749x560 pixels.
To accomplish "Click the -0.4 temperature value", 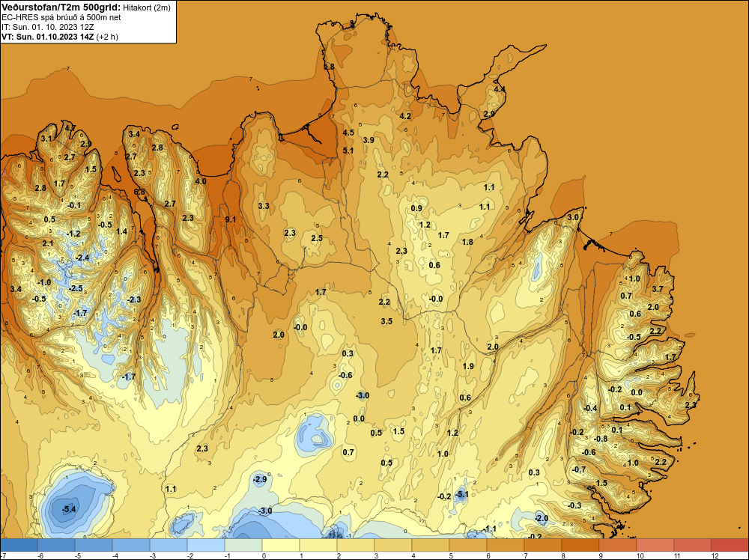I will [x=590, y=408].
